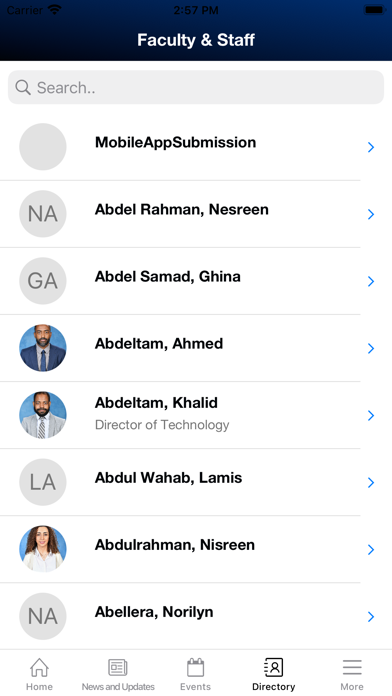This screenshot has width=392, height=696.
Task: View Ahmed Abdeltam's profile photo
Action: click(x=43, y=348)
